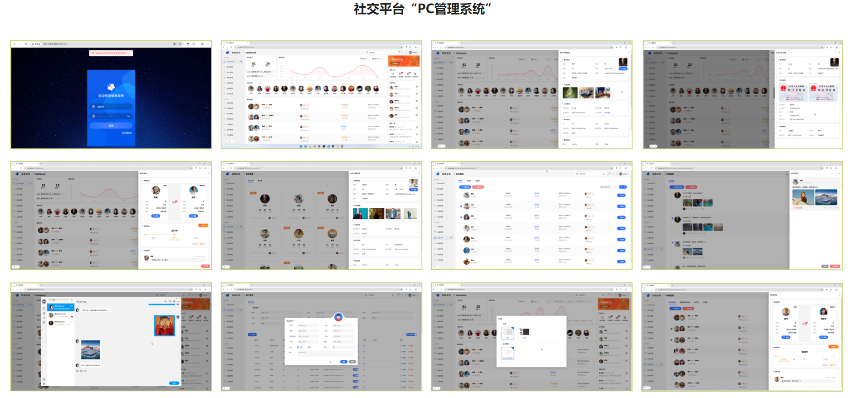Click gray cancel button in add user dialog

click(352, 362)
